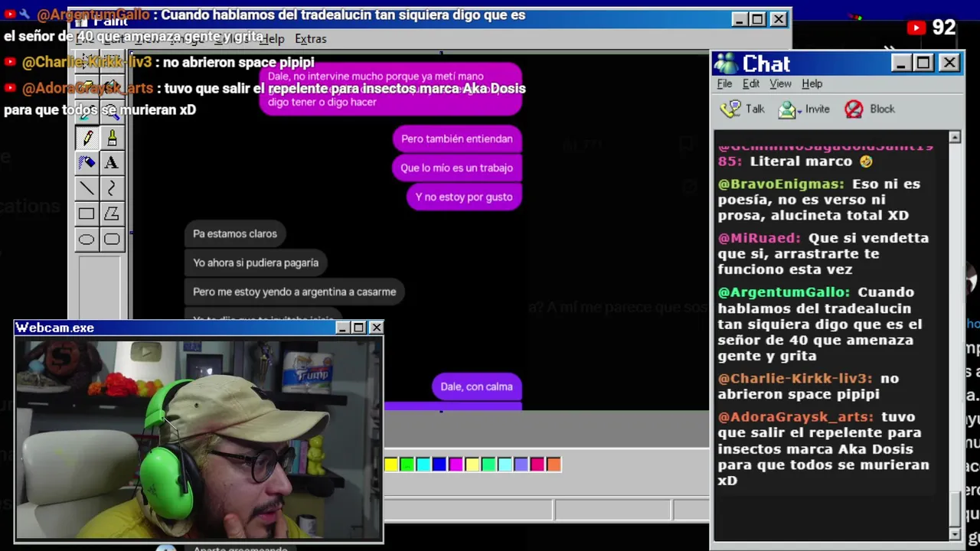Screen dimensions: 980x551
Task: Open Edit menu in Chat window
Action: point(751,83)
